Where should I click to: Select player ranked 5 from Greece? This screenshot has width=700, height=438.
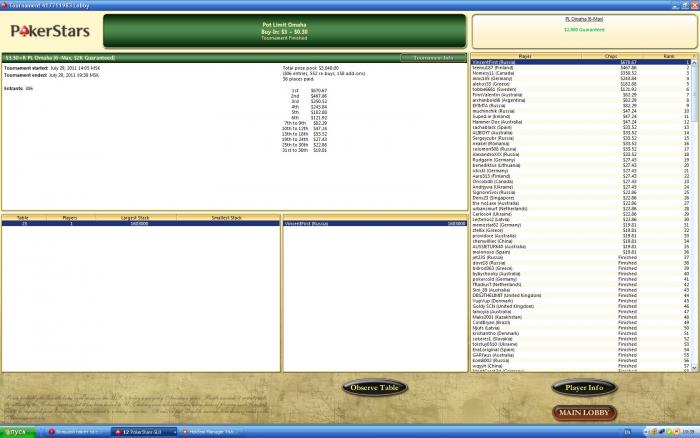coord(581,84)
